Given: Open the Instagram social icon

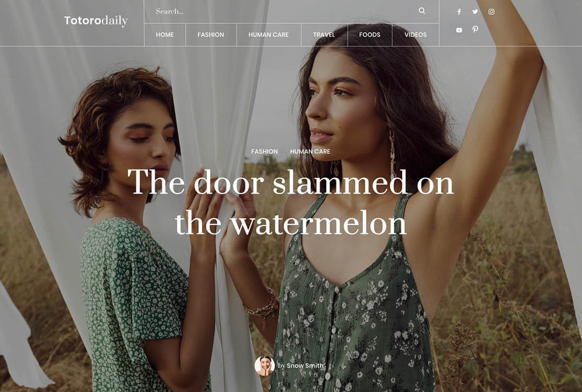Looking at the screenshot, I should point(491,12).
